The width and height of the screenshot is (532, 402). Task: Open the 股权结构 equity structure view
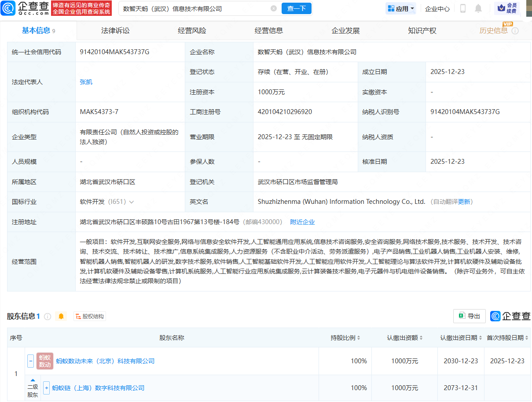(x=90, y=316)
